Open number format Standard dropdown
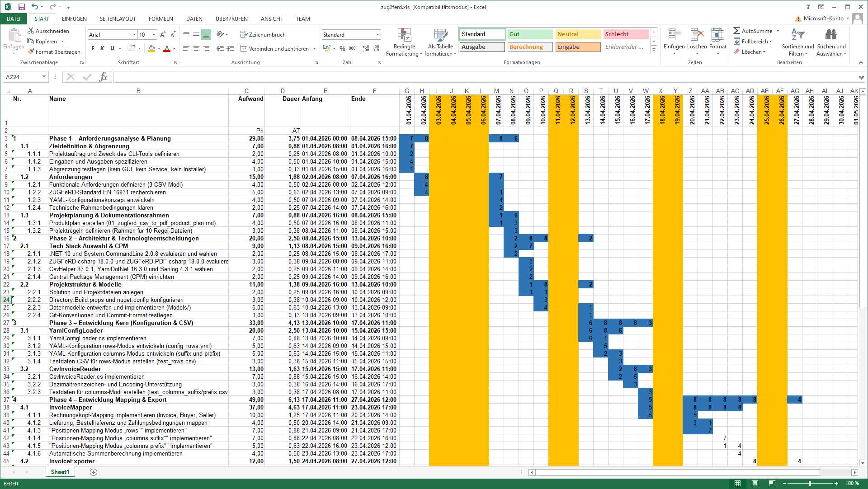Screen dimensions: 868x489 click(x=377, y=34)
